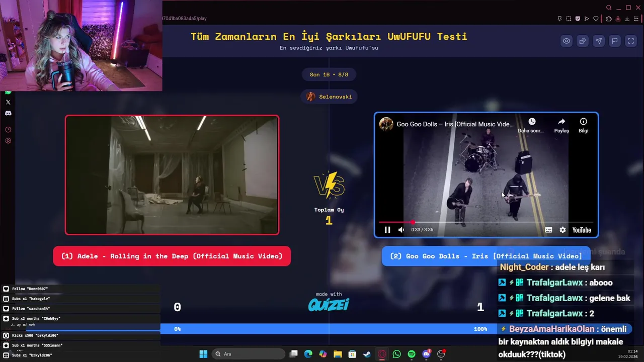The height and width of the screenshot is (362, 644).
Task: Click the player arrow icon in browser toolbar
Action: 587,19
